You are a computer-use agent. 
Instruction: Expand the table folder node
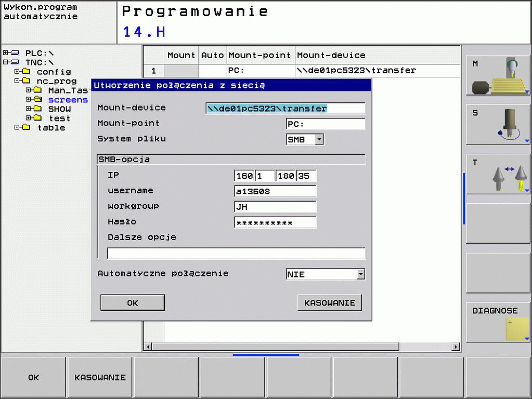click(x=17, y=127)
